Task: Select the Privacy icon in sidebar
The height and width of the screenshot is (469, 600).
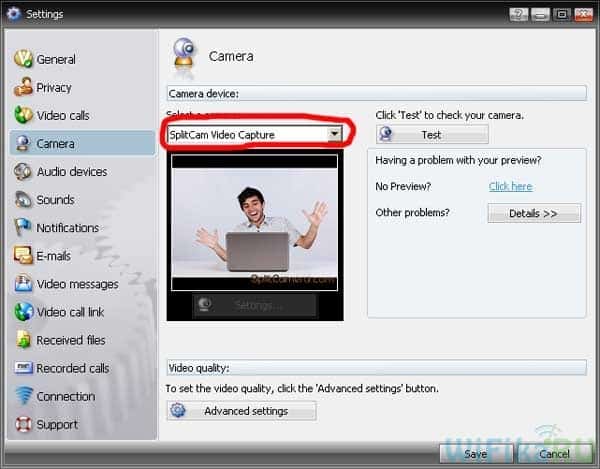Action: coord(23,87)
